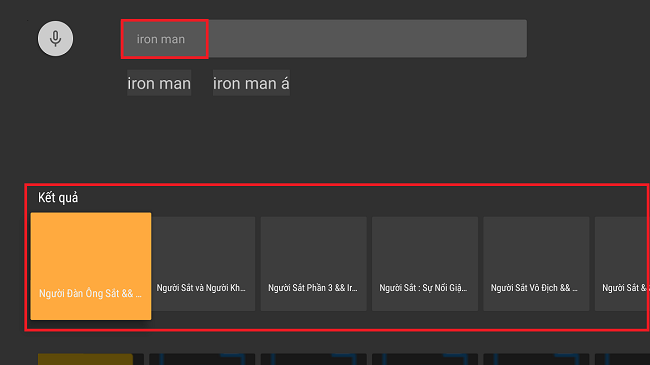Click the 'Kết quả' results heading

click(58, 197)
